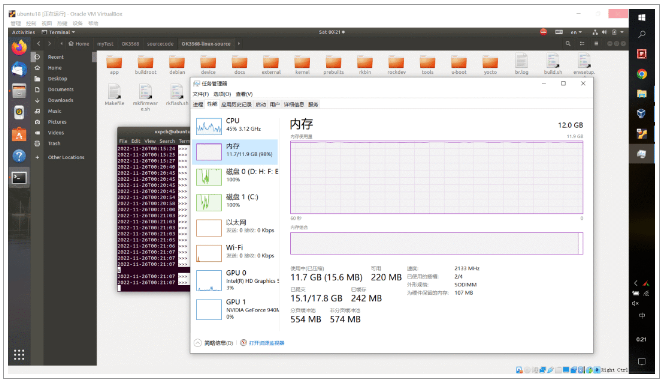Select CPU in Task Manager performance list

(x=235, y=126)
